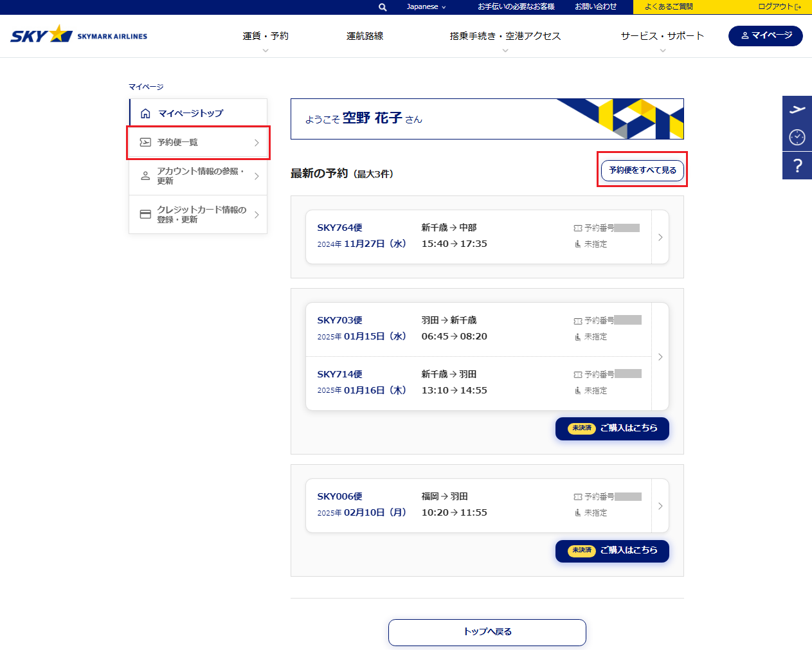Open the question mark help icon
812x650 pixels.
pyautogui.click(x=797, y=166)
